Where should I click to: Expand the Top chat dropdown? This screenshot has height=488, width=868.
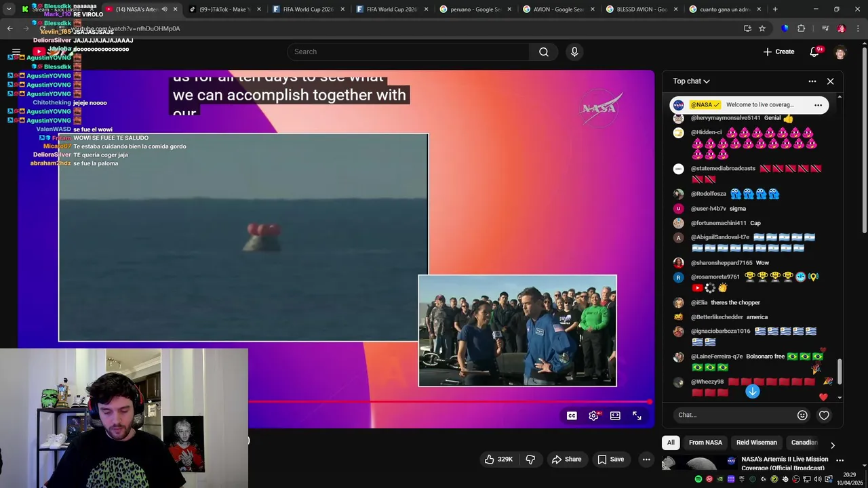(691, 81)
